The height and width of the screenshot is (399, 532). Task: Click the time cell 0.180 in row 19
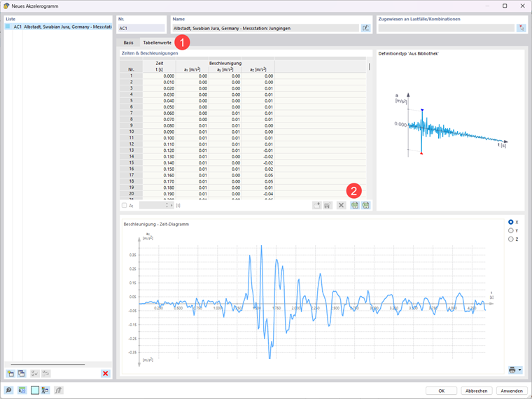159,188
